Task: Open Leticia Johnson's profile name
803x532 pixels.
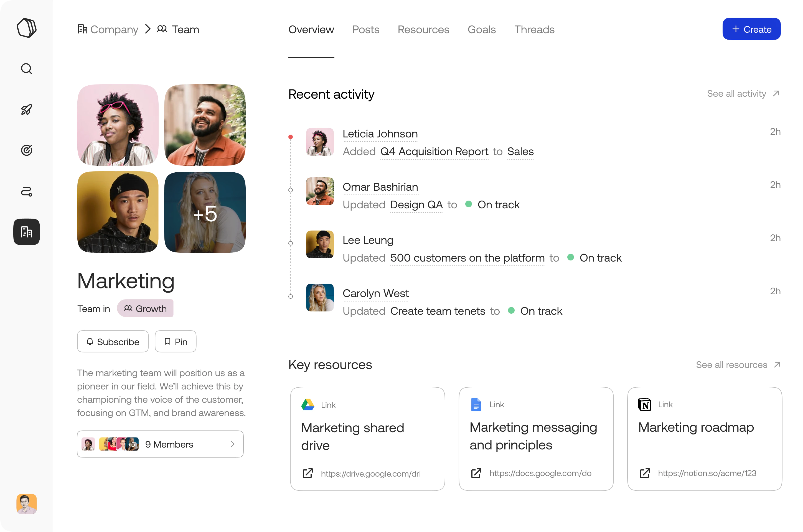Action: (x=380, y=134)
